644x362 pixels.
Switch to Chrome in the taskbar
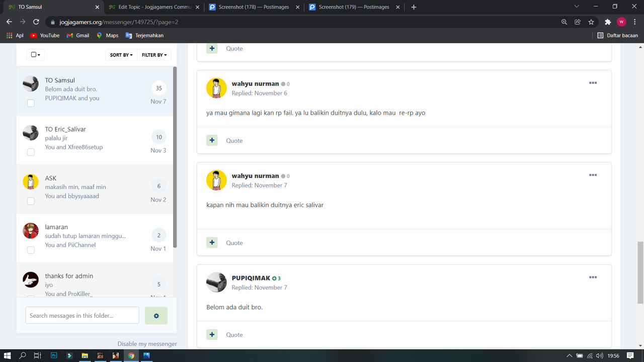pyautogui.click(x=131, y=355)
